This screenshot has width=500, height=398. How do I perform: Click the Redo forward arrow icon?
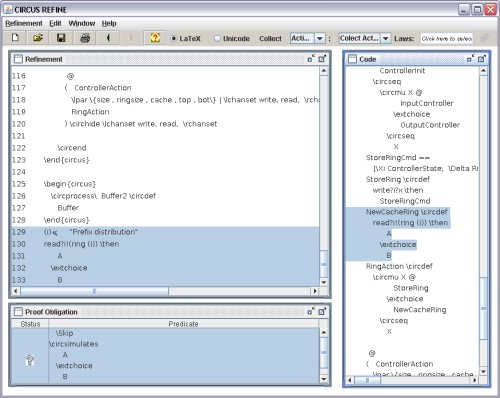click(x=131, y=38)
